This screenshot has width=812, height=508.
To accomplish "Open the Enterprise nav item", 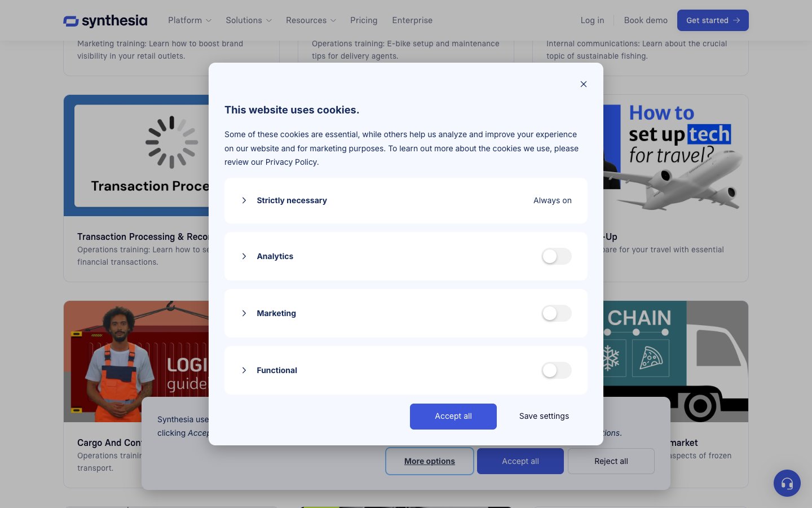I will tap(412, 20).
